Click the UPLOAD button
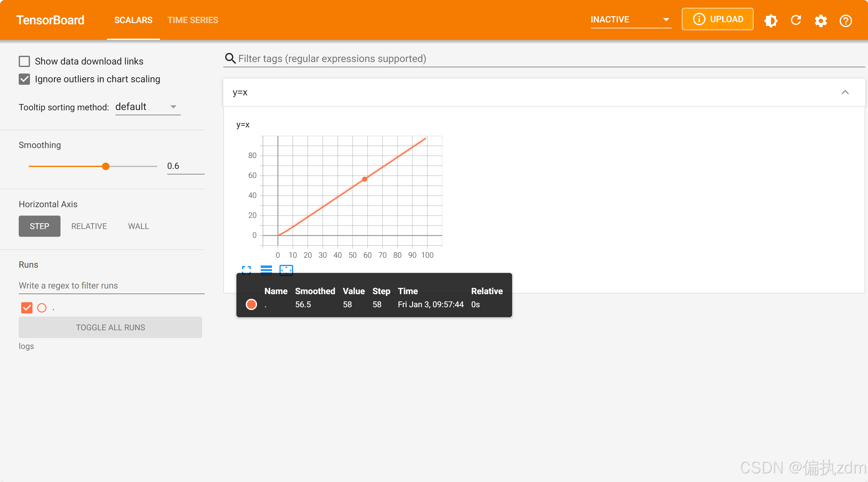The image size is (868, 482). 717,19
